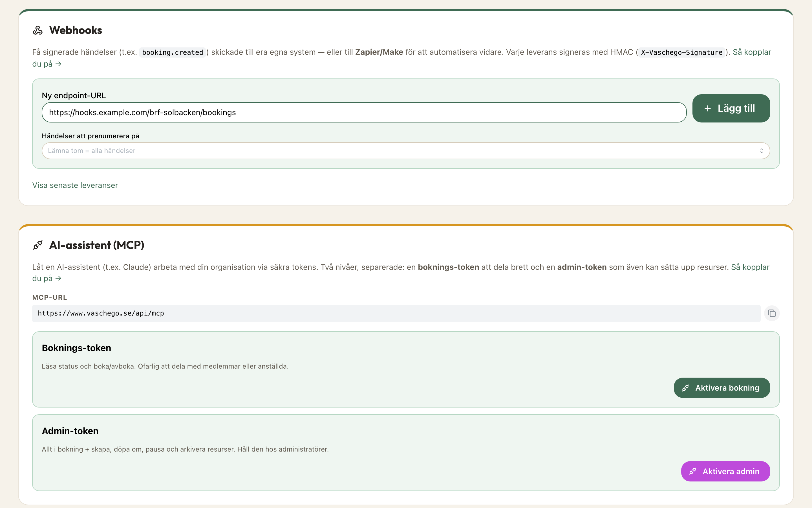812x508 pixels.
Task: Click the Aktivera bokning button
Action: [x=722, y=388]
